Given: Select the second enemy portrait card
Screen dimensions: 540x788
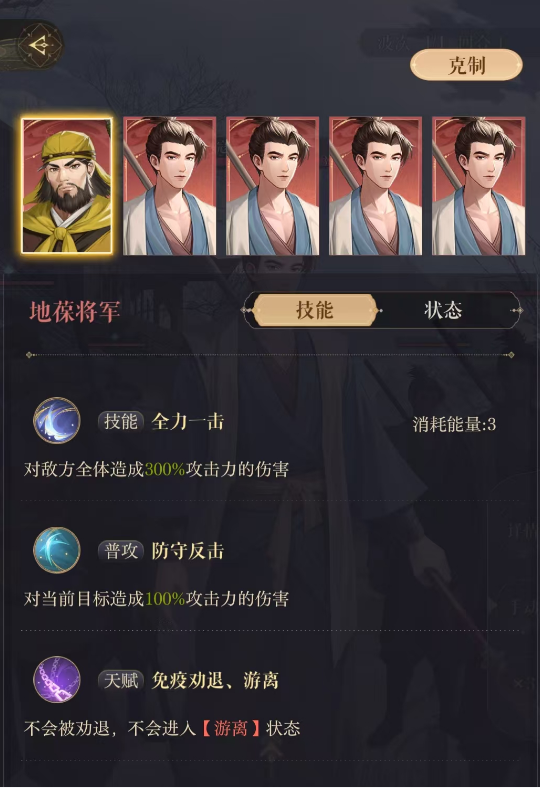Looking at the screenshot, I should [x=170, y=185].
